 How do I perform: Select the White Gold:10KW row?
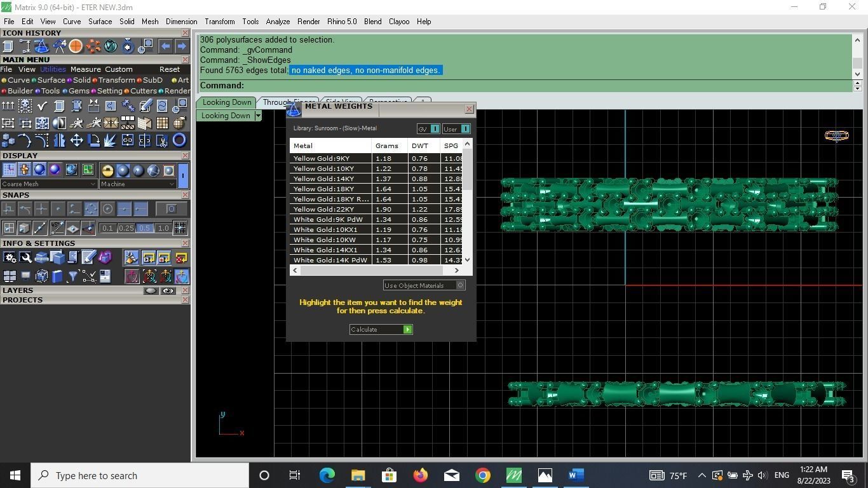click(376, 240)
